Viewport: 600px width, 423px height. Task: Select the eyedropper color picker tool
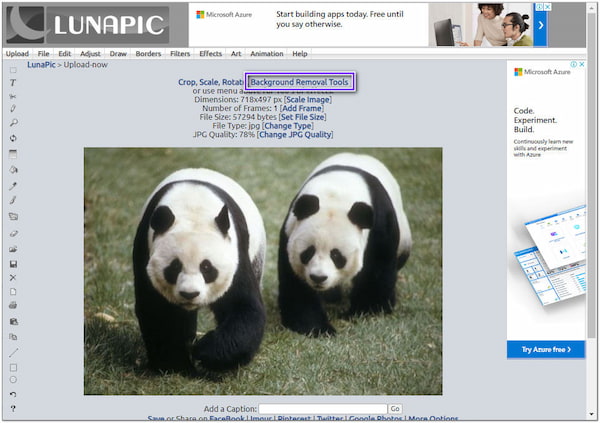(13, 185)
